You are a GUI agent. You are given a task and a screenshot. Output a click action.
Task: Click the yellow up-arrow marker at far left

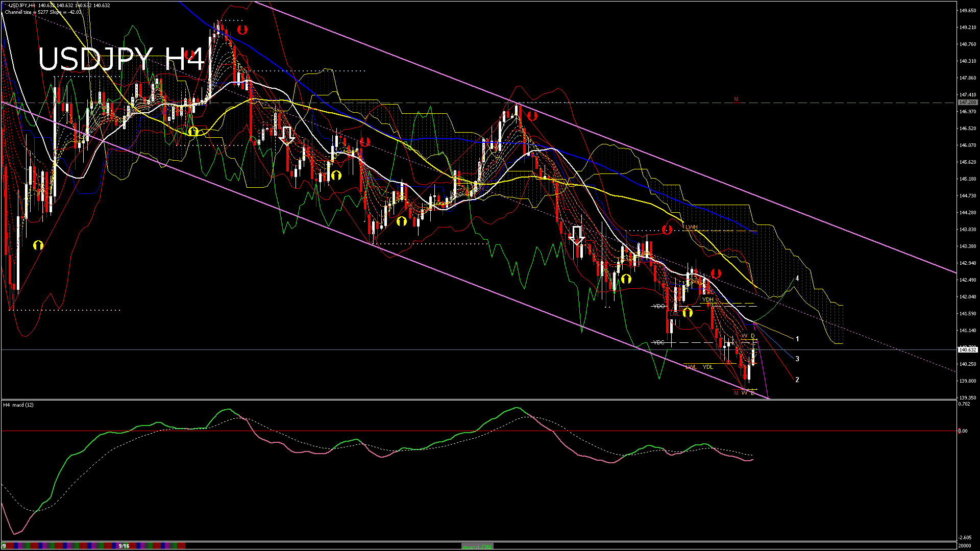tap(38, 245)
